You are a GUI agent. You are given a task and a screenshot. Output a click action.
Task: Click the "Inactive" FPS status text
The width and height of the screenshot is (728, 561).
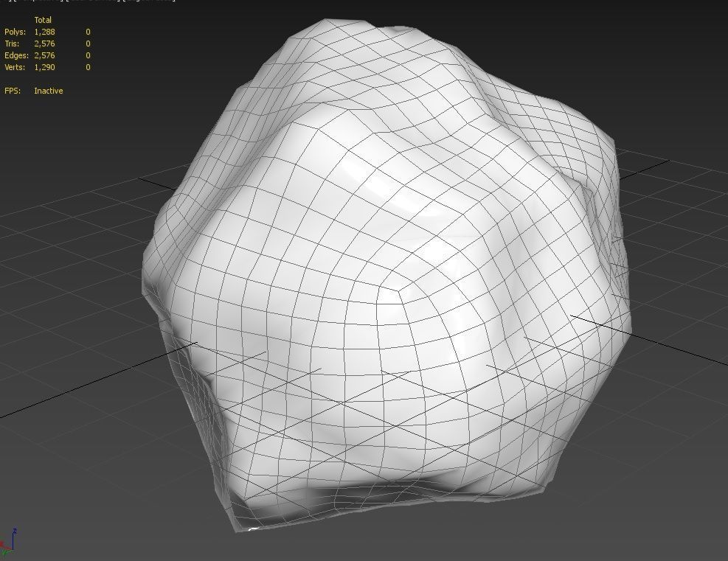pos(48,91)
